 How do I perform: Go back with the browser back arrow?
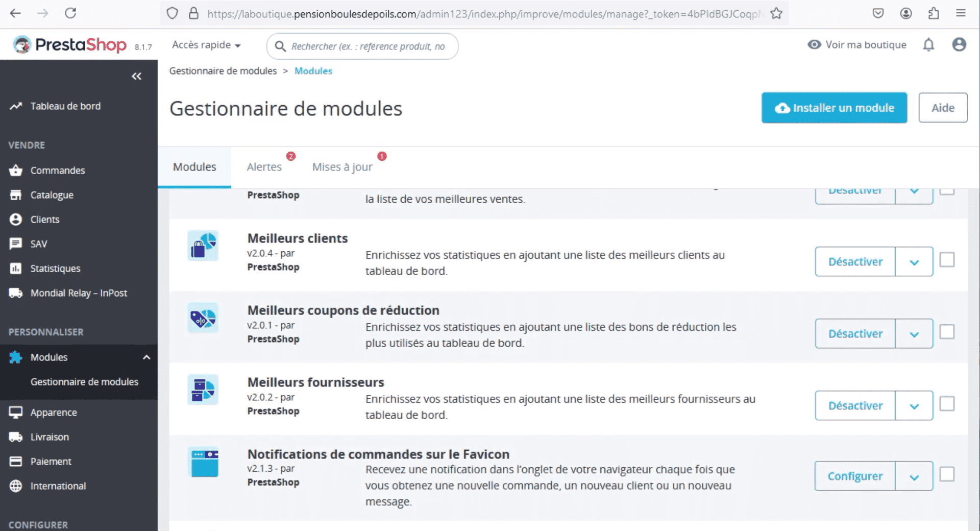coord(16,13)
